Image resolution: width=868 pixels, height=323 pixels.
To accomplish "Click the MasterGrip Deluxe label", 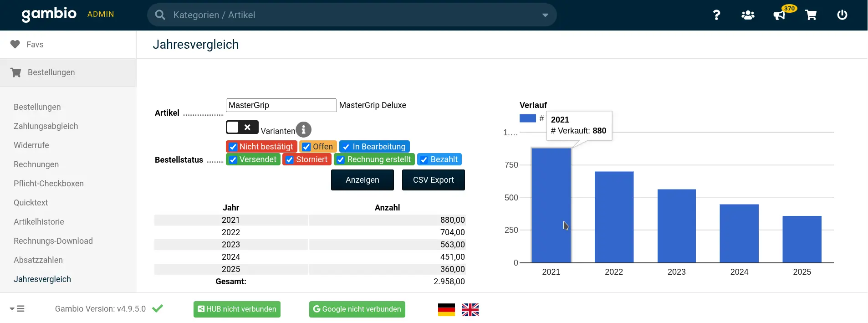I will [373, 105].
